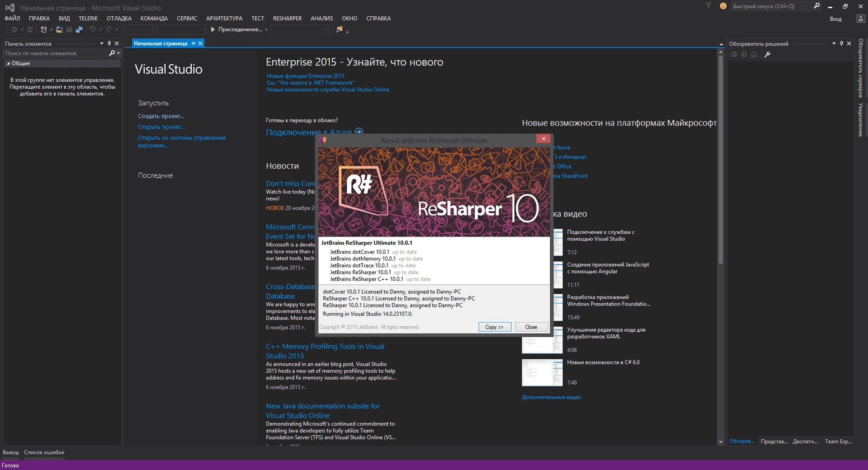This screenshot has height=470, width=868.
Task: Open the C++ Memory Profiling Tools article link
Action: 325,351
